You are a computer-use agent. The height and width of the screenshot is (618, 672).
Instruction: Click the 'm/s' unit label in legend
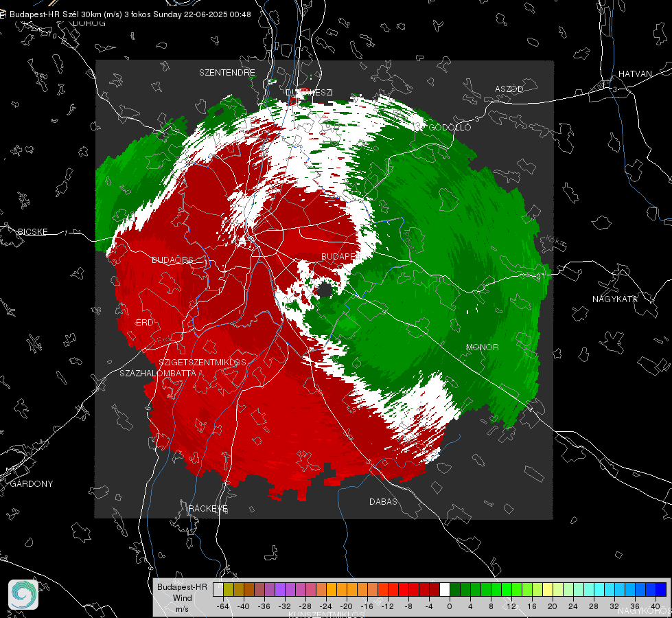(182, 609)
